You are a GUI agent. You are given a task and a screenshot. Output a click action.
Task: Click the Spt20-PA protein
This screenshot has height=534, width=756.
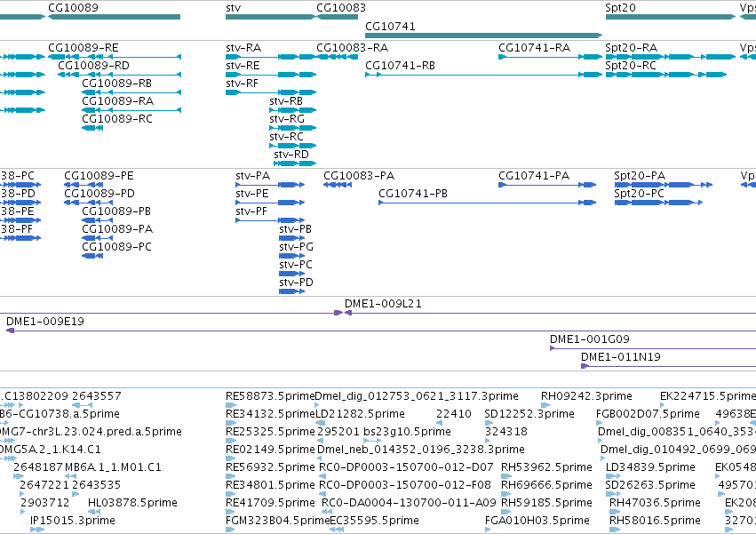[x=664, y=185]
